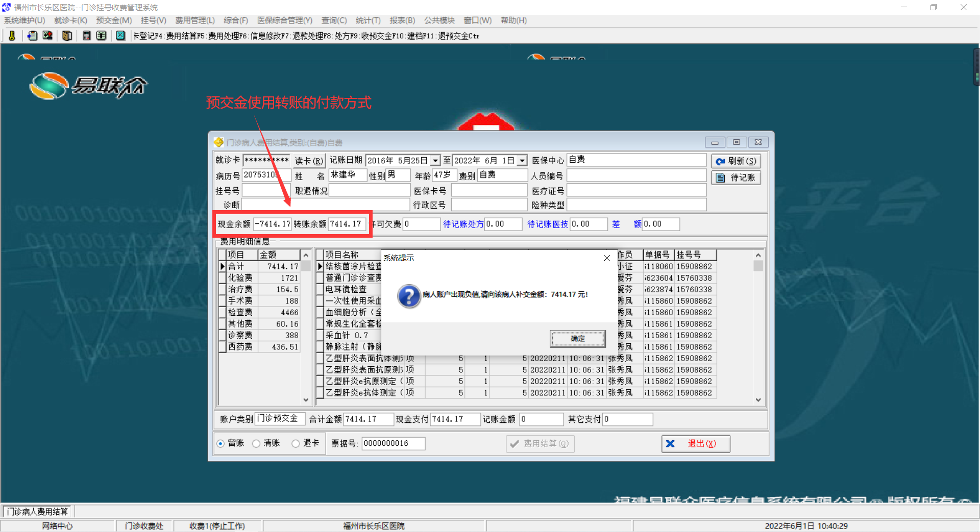Click the 刷新(S) refresh button

(736, 161)
